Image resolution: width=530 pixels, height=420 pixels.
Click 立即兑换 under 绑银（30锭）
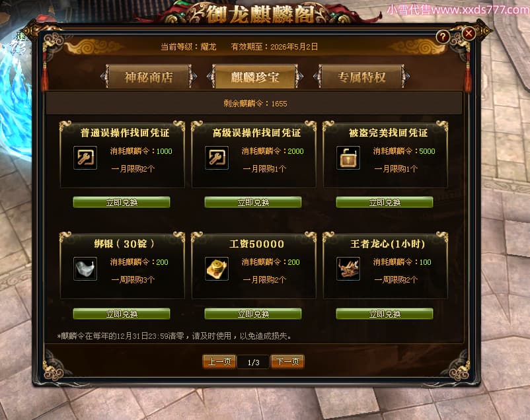(122, 314)
